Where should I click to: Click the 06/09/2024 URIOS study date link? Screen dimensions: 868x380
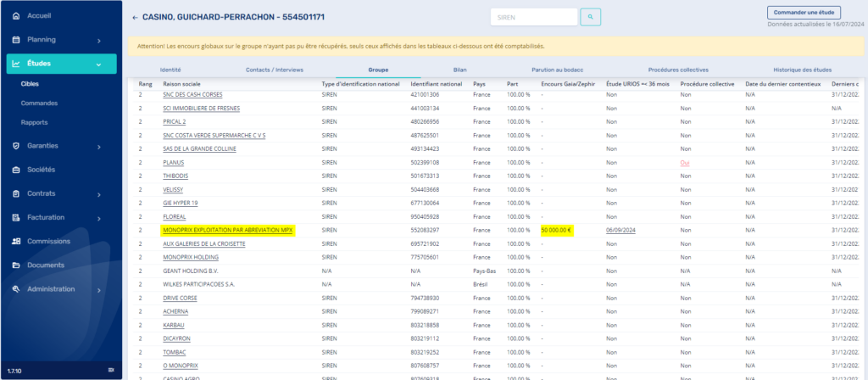(620, 230)
